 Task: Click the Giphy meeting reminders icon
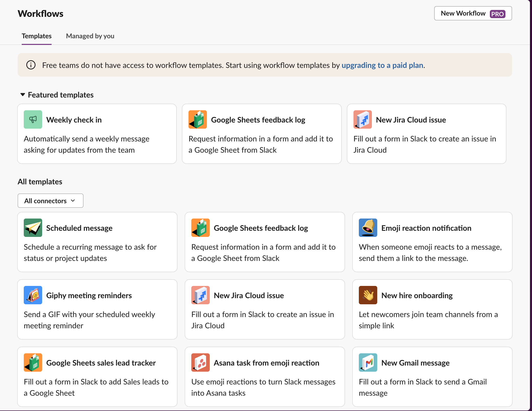pyautogui.click(x=33, y=295)
